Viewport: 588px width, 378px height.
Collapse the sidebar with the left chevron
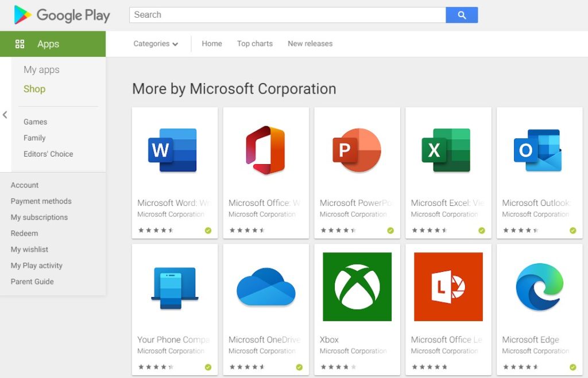coord(5,115)
